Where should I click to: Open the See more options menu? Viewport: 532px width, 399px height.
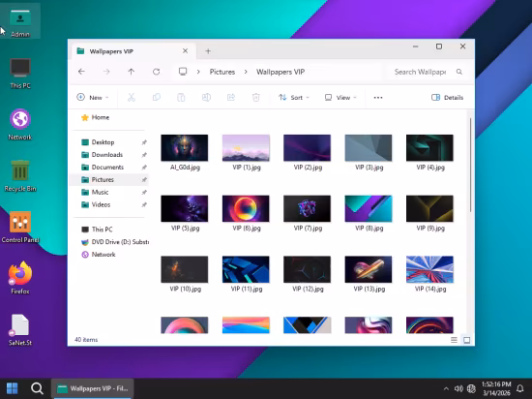click(378, 98)
